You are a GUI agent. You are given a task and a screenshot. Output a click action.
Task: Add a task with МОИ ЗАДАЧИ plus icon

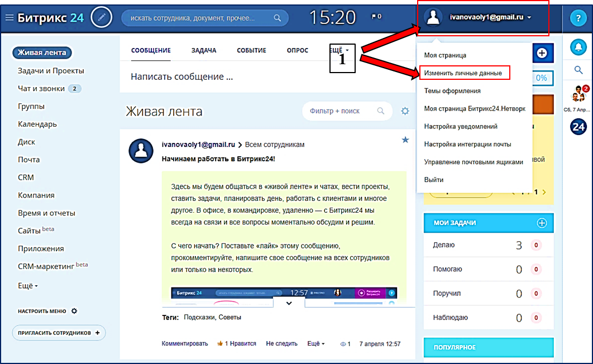coord(542,223)
